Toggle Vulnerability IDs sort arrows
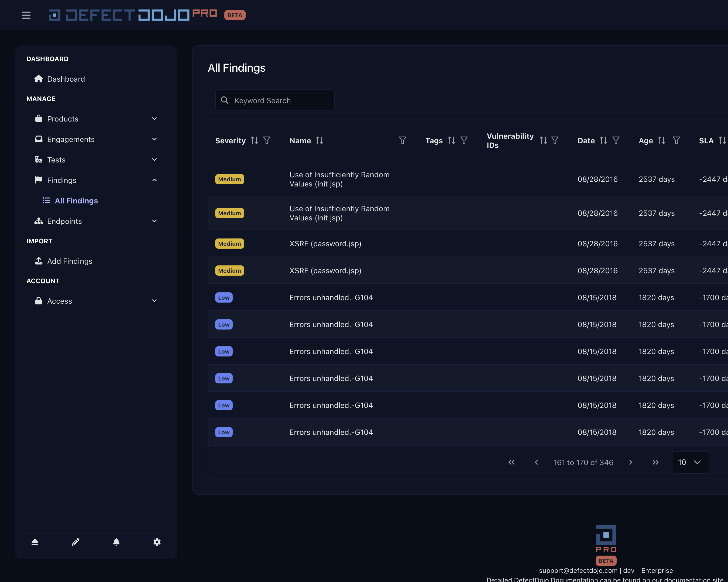Viewport: 728px width, 582px height. click(543, 140)
